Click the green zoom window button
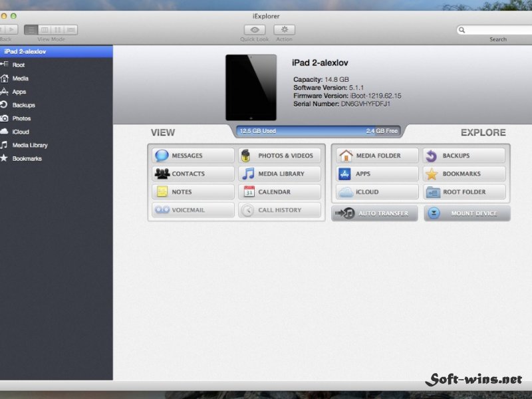532x399 pixels. click(13, 16)
